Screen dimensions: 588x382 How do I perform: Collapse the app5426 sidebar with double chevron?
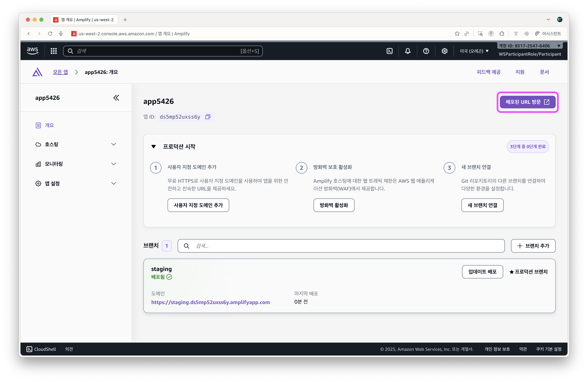click(x=116, y=98)
